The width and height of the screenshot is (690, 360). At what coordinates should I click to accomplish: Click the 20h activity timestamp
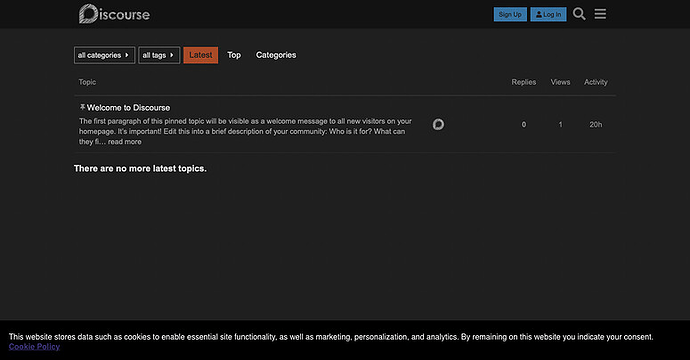[596, 125]
